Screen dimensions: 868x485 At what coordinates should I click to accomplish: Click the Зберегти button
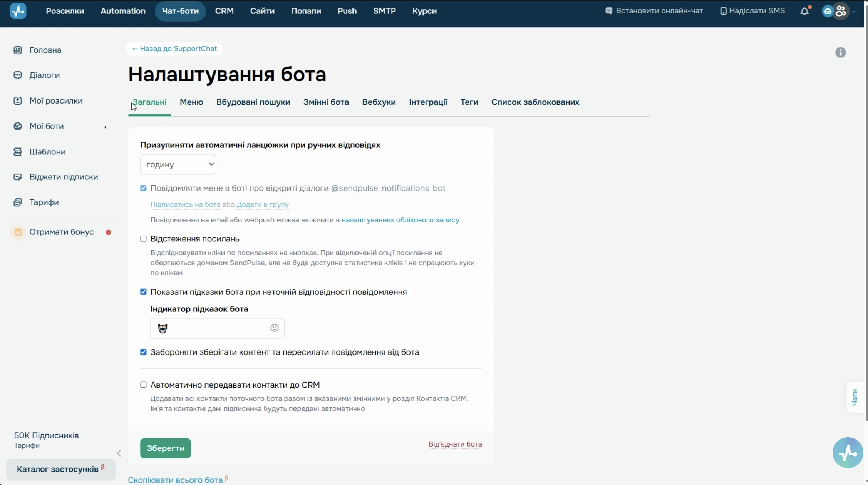click(x=166, y=448)
